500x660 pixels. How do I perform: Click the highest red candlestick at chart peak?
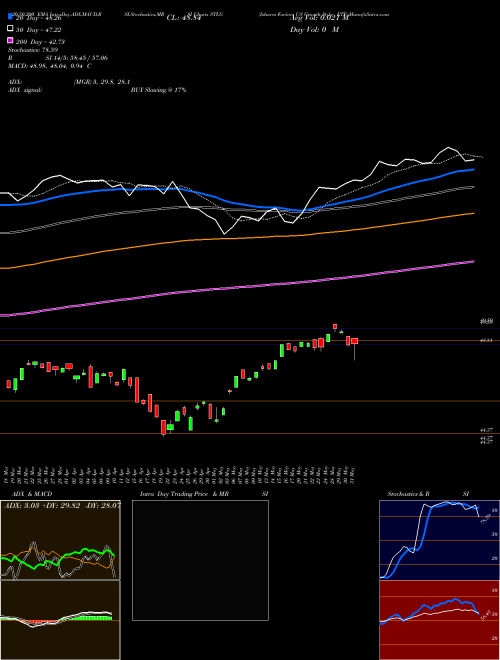pos(335,326)
